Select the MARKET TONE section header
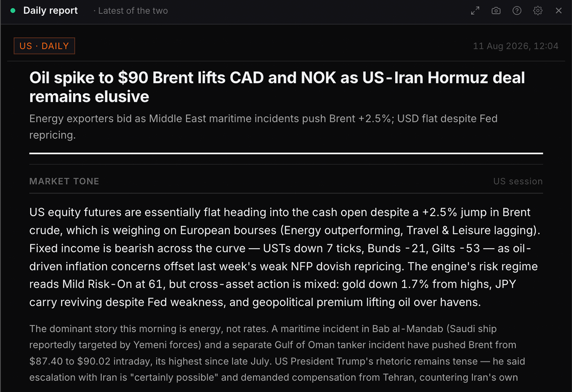This screenshot has width=572, height=392. pyautogui.click(x=64, y=181)
